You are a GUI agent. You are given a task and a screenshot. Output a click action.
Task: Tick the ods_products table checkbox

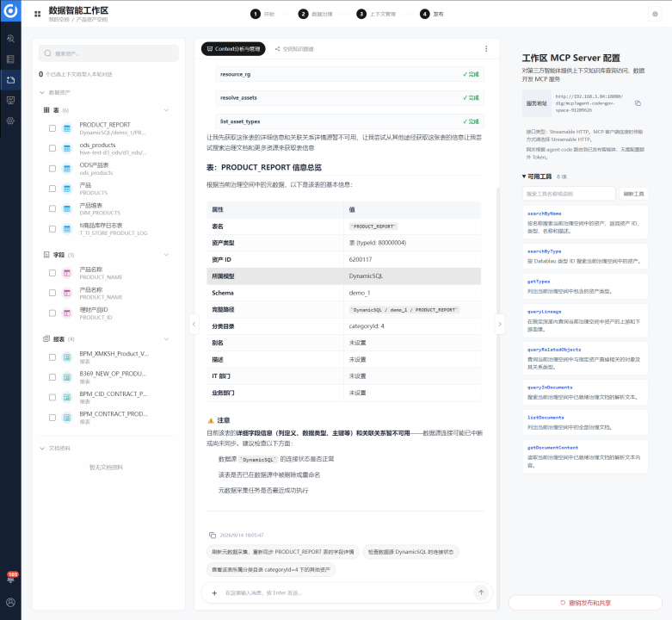52,148
